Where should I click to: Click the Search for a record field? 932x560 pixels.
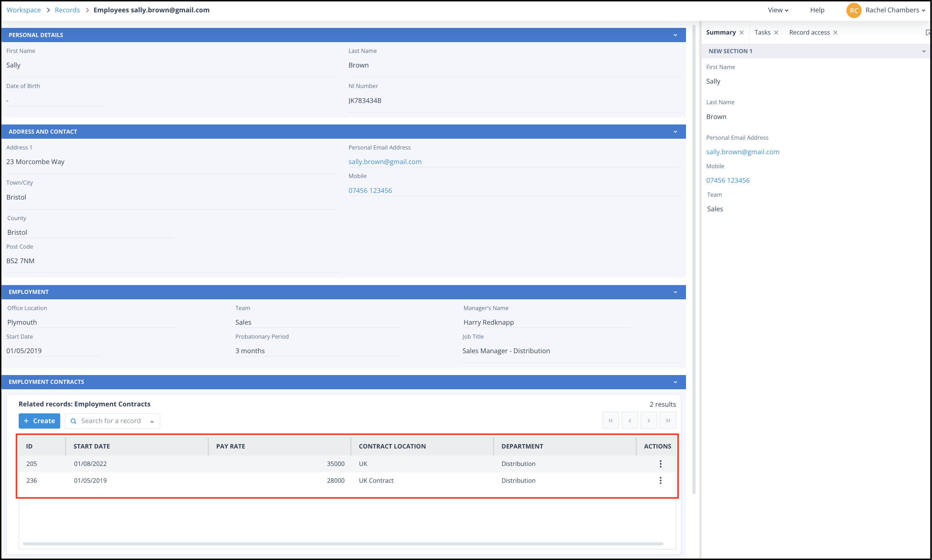pyautogui.click(x=112, y=421)
